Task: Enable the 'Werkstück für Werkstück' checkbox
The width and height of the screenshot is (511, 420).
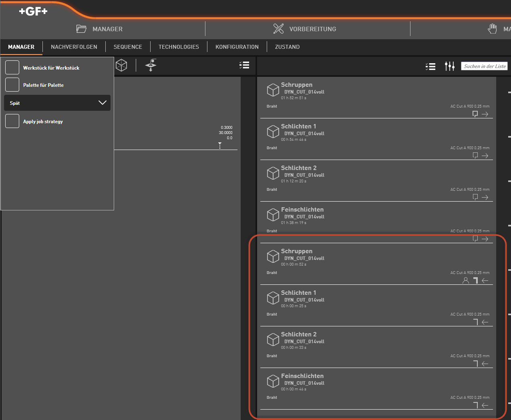Action: (12, 68)
